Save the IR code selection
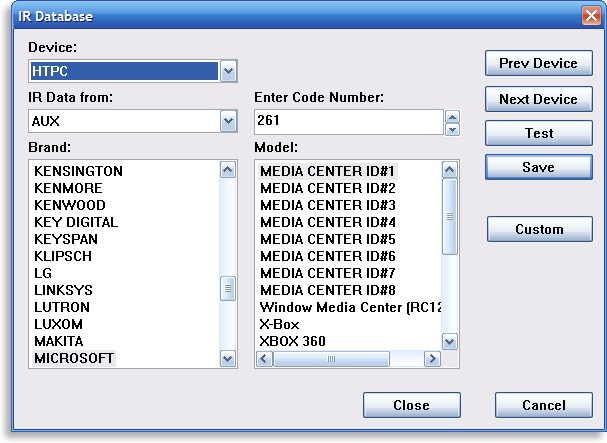Viewport: 607px width, 443px height. point(538,167)
